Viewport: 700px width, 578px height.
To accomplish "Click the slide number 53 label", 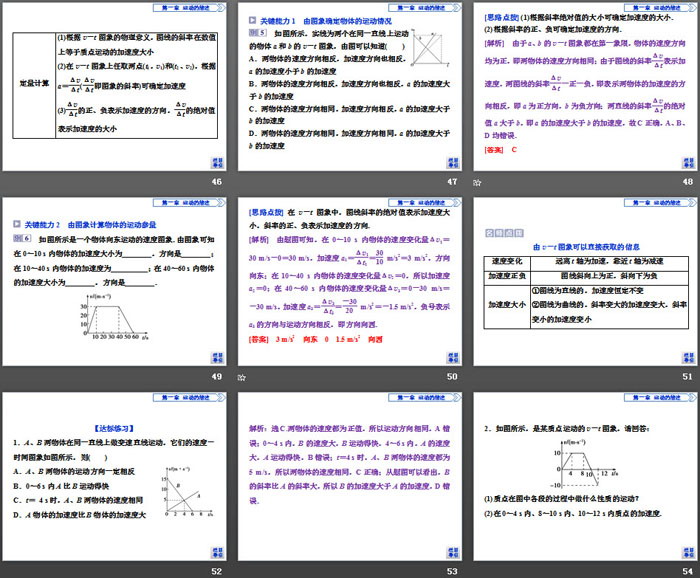I will click(451, 571).
